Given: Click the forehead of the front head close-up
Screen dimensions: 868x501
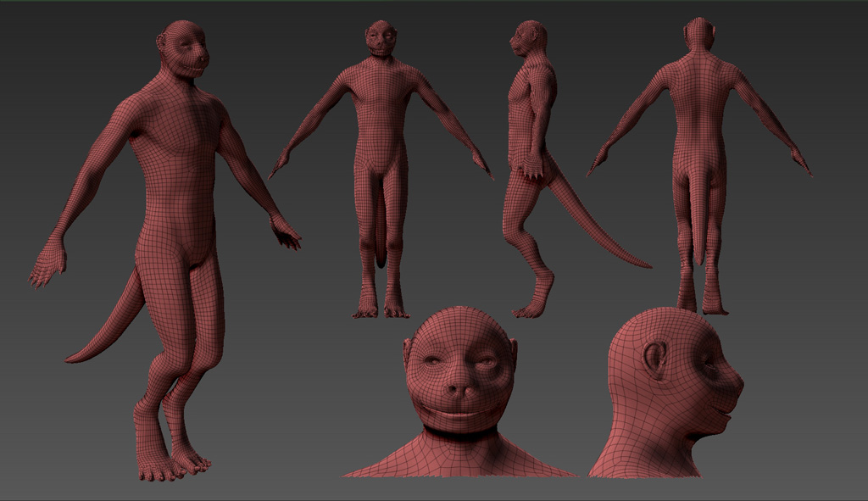Looking at the screenshot, I should pyautogui.click(x=460, y=331).
